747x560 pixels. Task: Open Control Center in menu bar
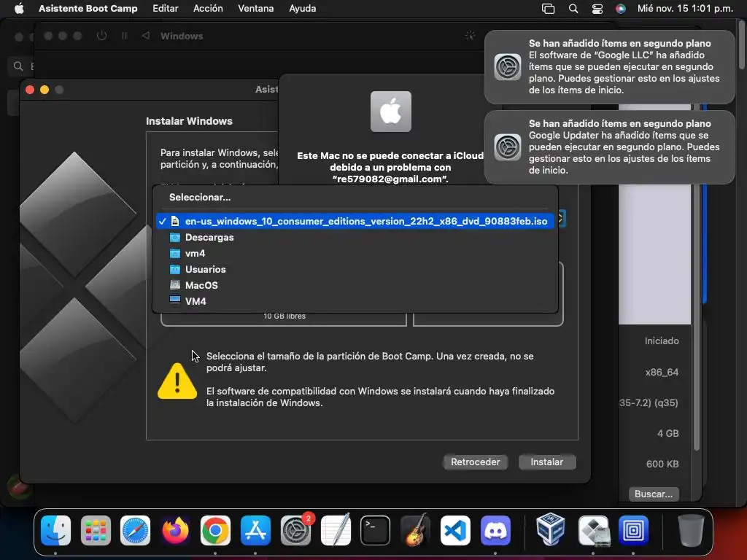pos(597,9)
